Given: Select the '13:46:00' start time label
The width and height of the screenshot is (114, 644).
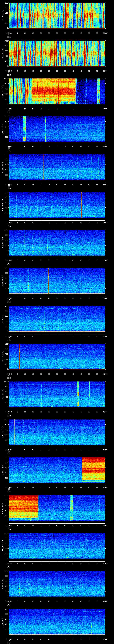Looking at the screenshot, I should [x=9, y=601].
